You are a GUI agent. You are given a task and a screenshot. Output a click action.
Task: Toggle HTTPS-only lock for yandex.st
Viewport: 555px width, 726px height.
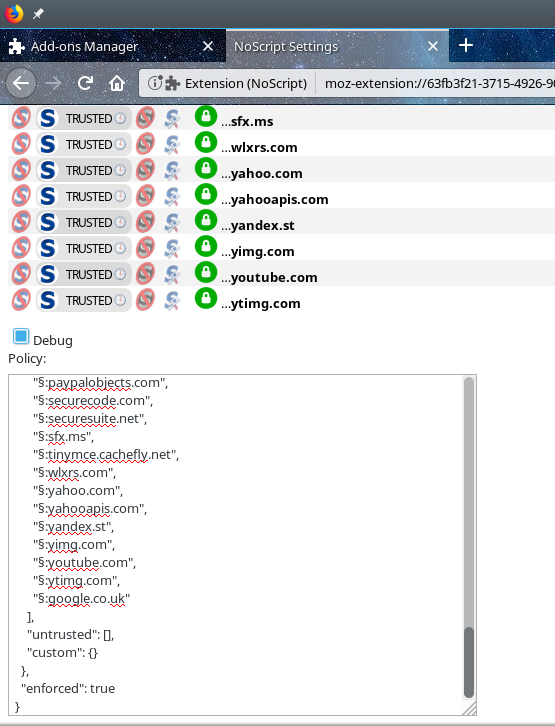click(206, 220)
